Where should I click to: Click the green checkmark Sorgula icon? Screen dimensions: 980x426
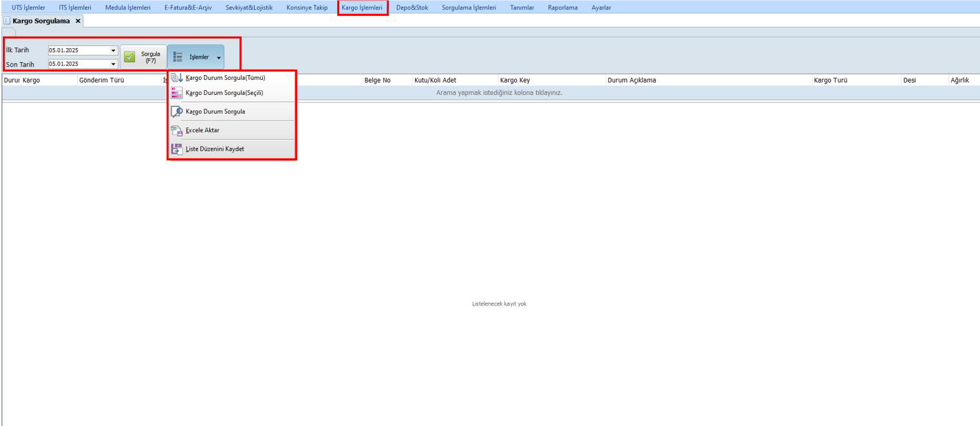click(x=129, y=58)
